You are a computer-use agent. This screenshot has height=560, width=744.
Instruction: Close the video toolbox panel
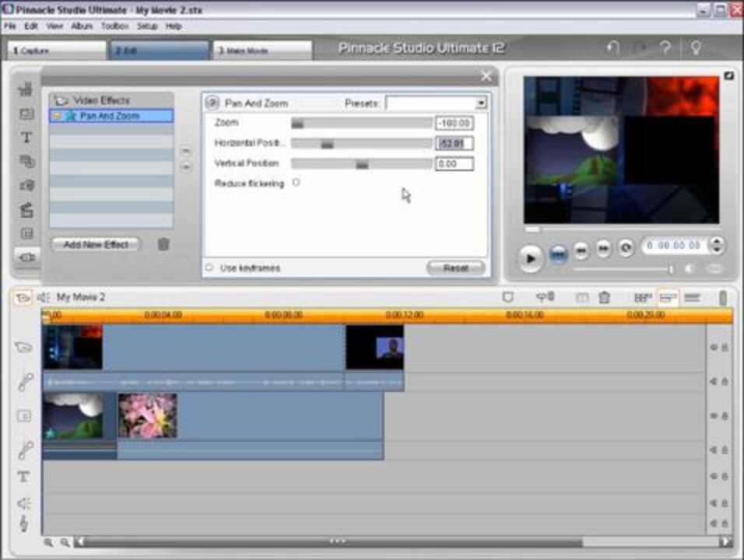486,76
